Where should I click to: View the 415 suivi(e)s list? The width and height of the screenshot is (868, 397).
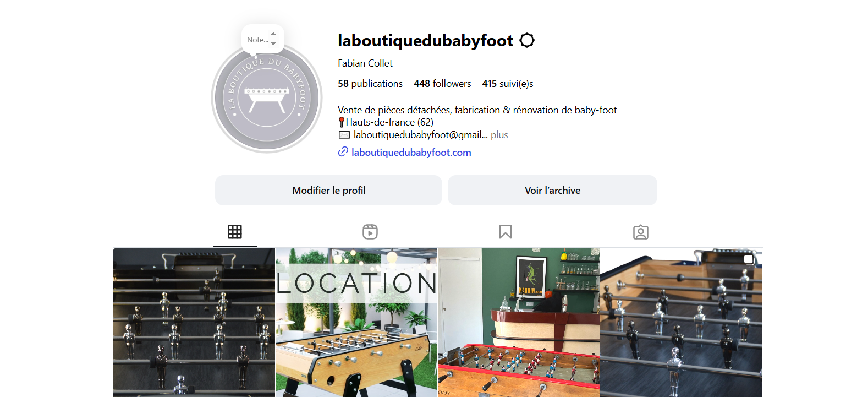click(508, 84)
